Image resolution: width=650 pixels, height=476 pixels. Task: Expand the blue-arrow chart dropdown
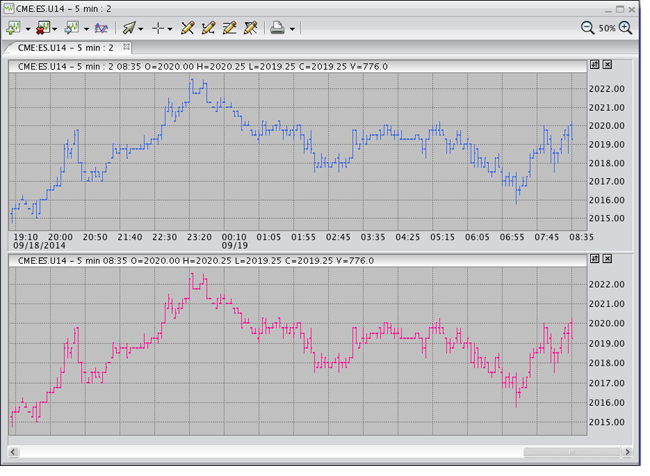click(86, 29)
